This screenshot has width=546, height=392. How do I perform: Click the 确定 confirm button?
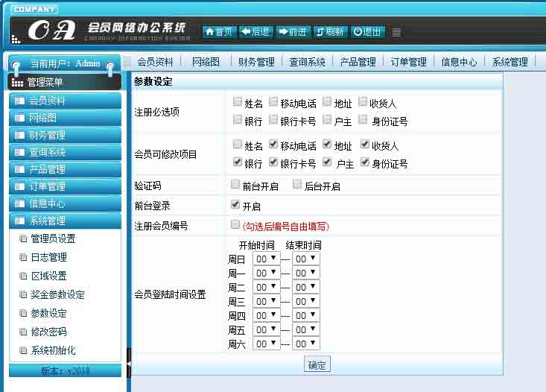[x=317, y=365]
